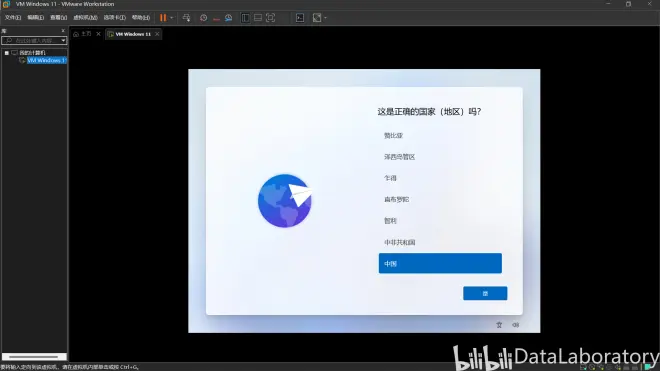Take a snapshot with clock icon

pos(203,18)
